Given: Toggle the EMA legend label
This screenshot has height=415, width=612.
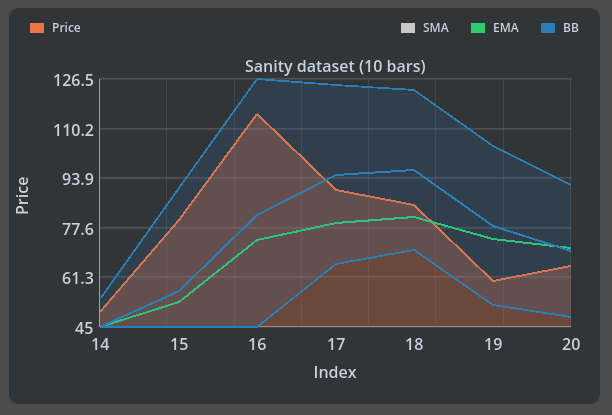Looking at the screenshot, I should (x=505, y=28).
